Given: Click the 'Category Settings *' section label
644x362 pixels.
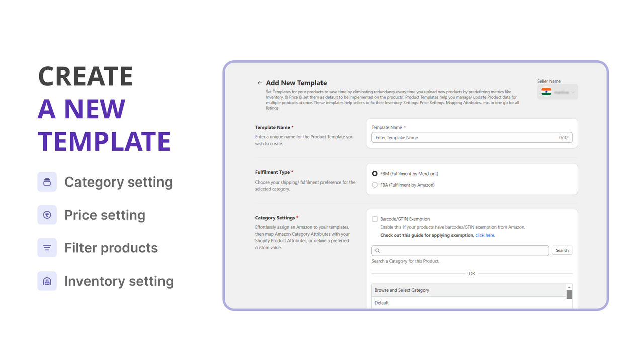Looking at the screenshot, I should click(277, 218).
